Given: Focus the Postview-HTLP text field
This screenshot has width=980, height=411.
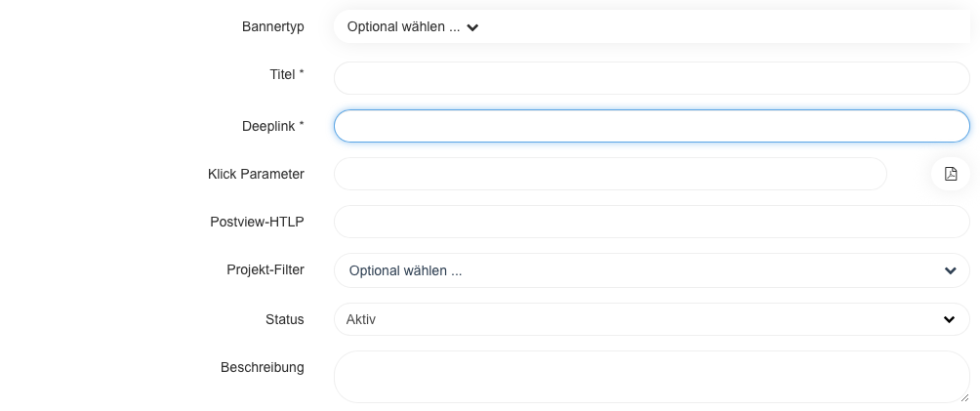Looking at the screenshot, I should [x=651, y=222].
